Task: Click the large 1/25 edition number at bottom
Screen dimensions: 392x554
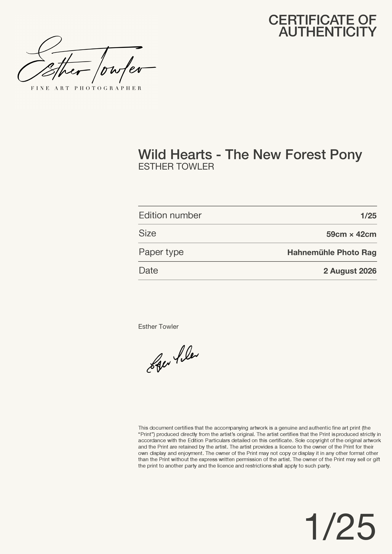Action: pyautogui.click(x=340, y=527)
